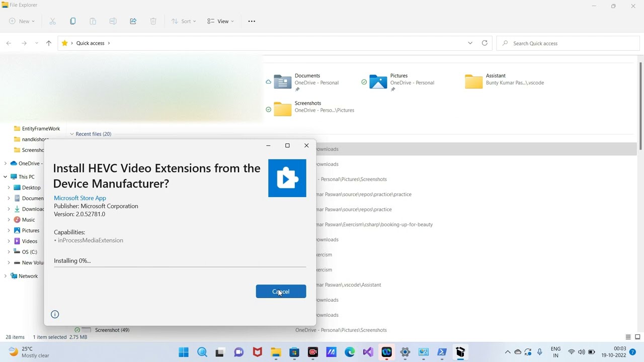
Task: Expand the Network tree node
Action: (x=5, y=276)
